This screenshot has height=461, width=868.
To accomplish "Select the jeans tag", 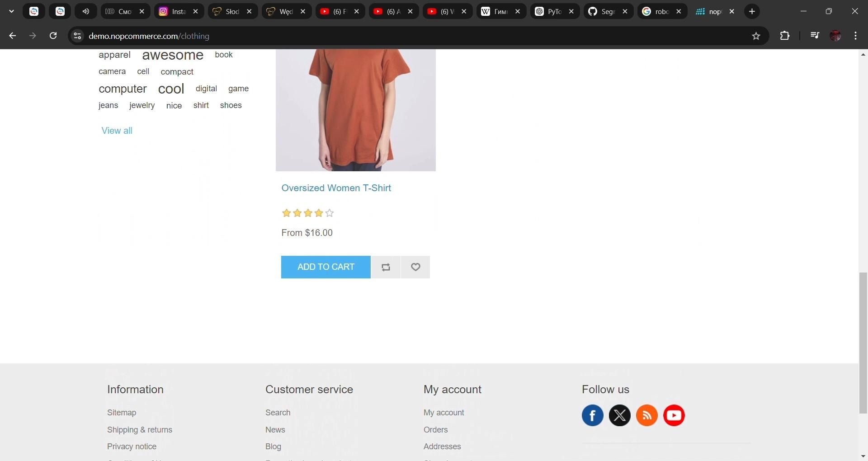I will click(108, 105).
